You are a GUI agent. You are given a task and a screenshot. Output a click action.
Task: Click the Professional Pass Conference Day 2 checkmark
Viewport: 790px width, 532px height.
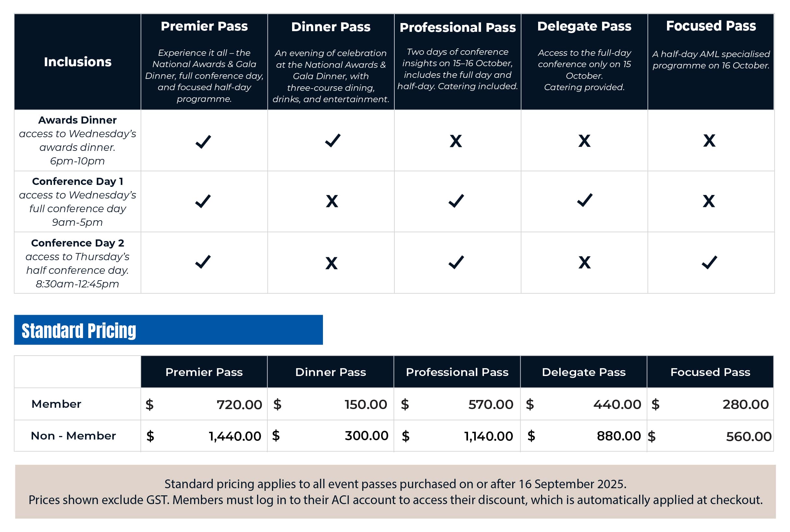pyautogui.click(x=456, y=262)
